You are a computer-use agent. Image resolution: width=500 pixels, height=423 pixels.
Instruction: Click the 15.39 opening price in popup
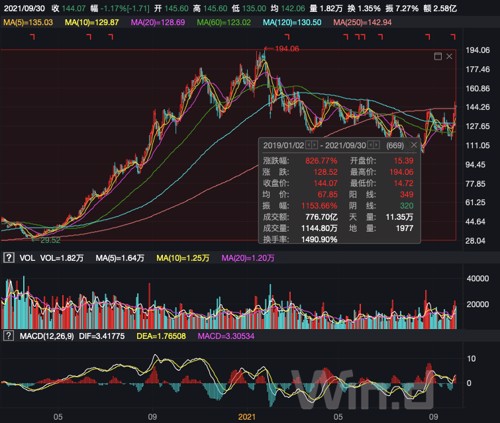[x=403, y=161]
